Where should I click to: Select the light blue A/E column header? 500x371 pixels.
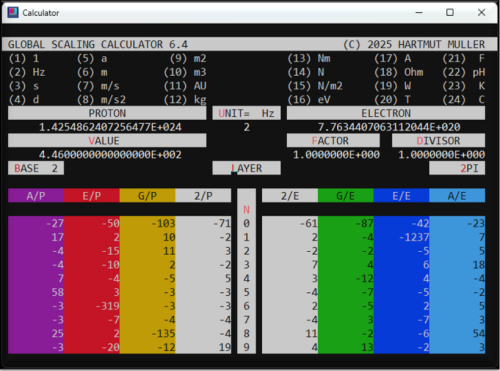457,196
